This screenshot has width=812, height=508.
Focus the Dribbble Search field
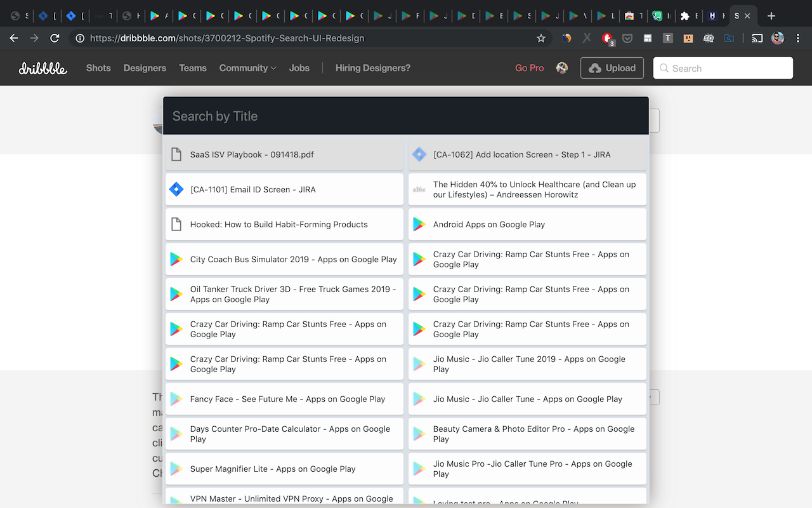(x=723, y=68)
